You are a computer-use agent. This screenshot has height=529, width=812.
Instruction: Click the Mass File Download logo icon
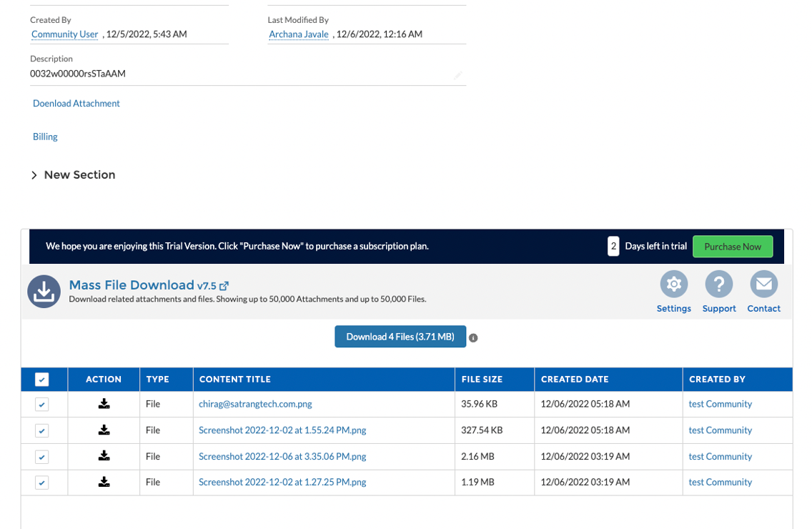click(44, 292)
